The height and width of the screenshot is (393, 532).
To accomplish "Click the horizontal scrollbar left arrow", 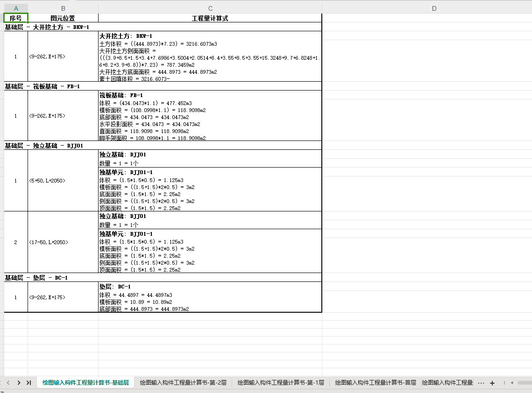I will pos(511,383).
